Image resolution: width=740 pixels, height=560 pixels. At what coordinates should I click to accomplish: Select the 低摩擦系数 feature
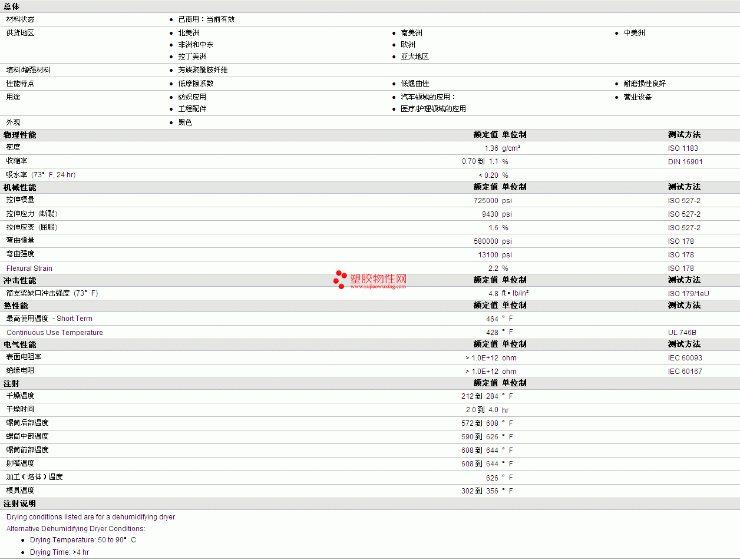[x=196, y=84]
